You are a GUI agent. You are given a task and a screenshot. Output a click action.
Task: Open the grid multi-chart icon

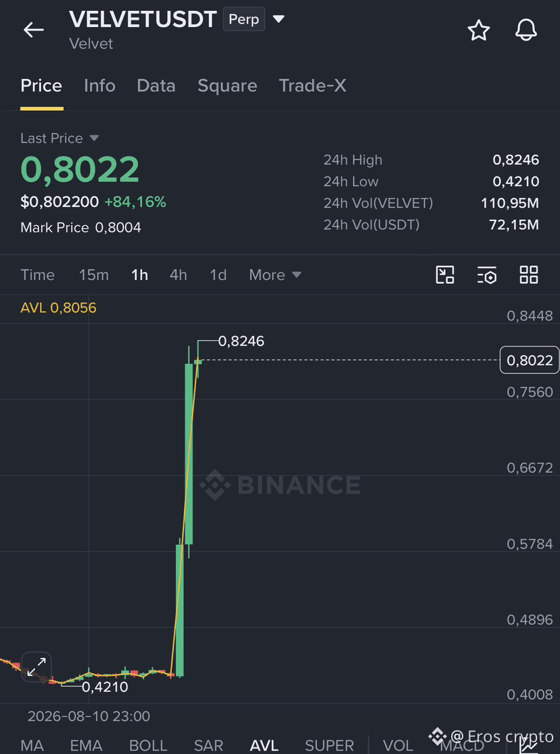click(529, 275)
